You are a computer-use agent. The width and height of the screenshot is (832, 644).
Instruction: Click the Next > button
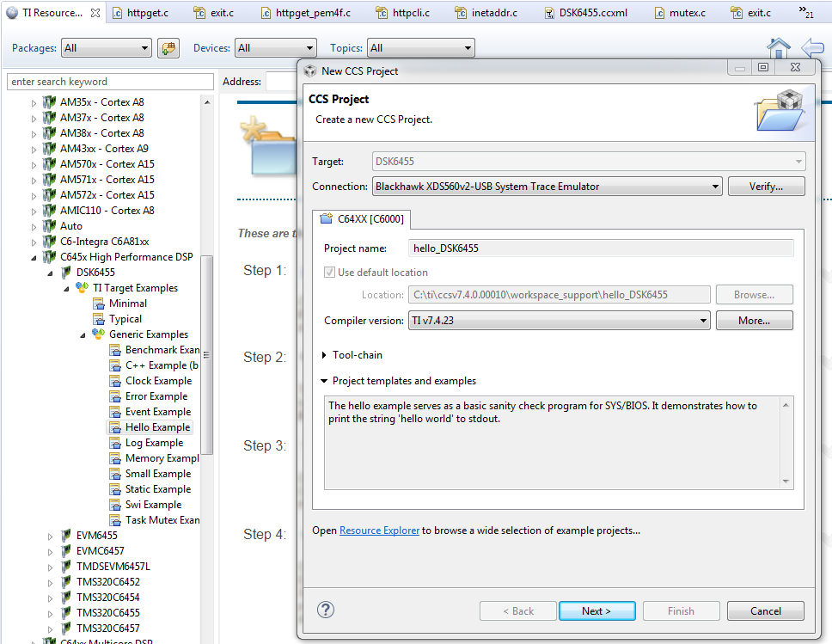pyautogui.click(x=597, y=611)
